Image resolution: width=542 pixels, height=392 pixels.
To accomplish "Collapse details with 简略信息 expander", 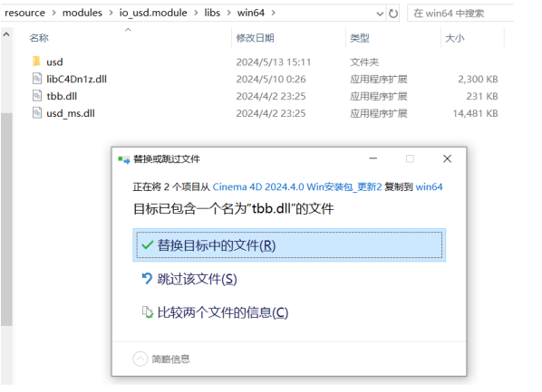I will (140, 359).
